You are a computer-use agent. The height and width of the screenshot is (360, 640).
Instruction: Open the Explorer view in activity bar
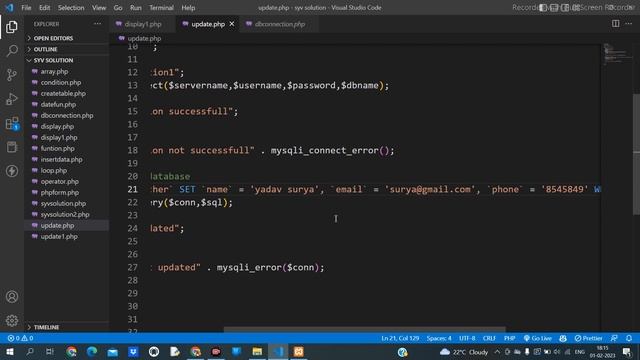click(12, 27)
